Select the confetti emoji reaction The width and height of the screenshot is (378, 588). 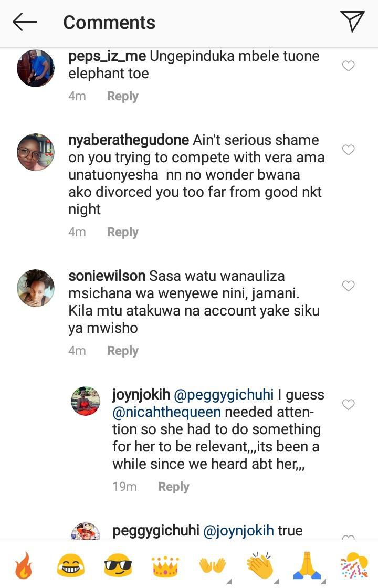355,566
